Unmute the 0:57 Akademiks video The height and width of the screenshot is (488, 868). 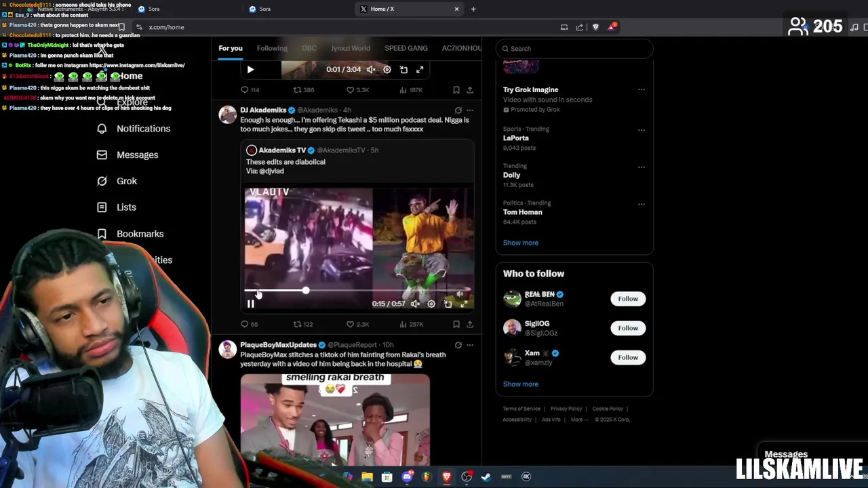click(x=415, y=304)
